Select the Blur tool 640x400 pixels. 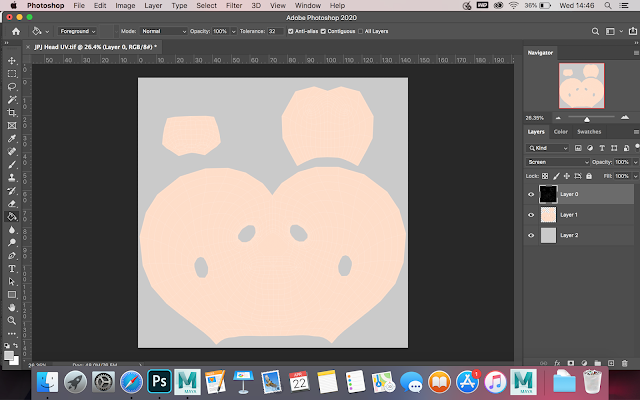click(x=12, y=229)
